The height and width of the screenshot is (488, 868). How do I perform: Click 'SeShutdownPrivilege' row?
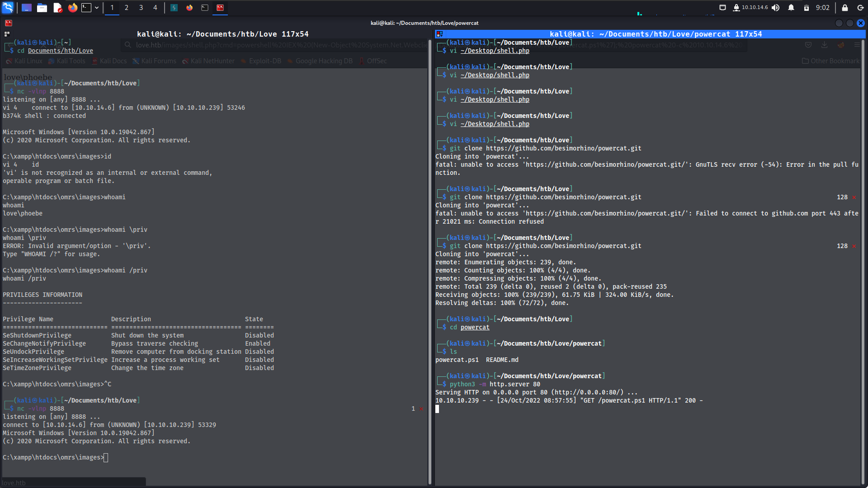(x=138, y=335)
